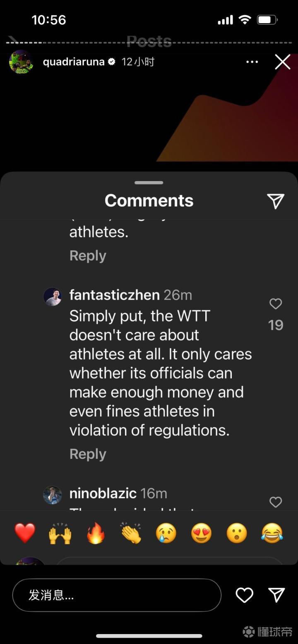
Task: Toggle like heart beside the message field
Action: [244, 595]
